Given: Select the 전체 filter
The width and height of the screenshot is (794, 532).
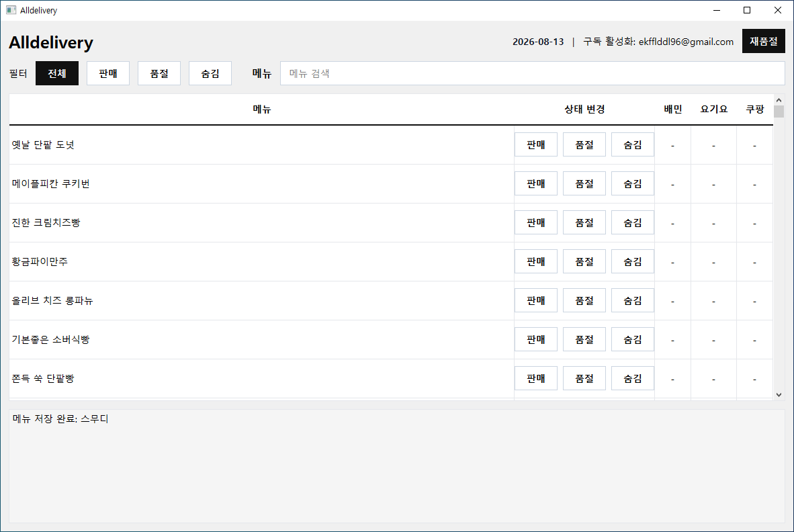Looking at the screenshot, I should tap(56, 73).
